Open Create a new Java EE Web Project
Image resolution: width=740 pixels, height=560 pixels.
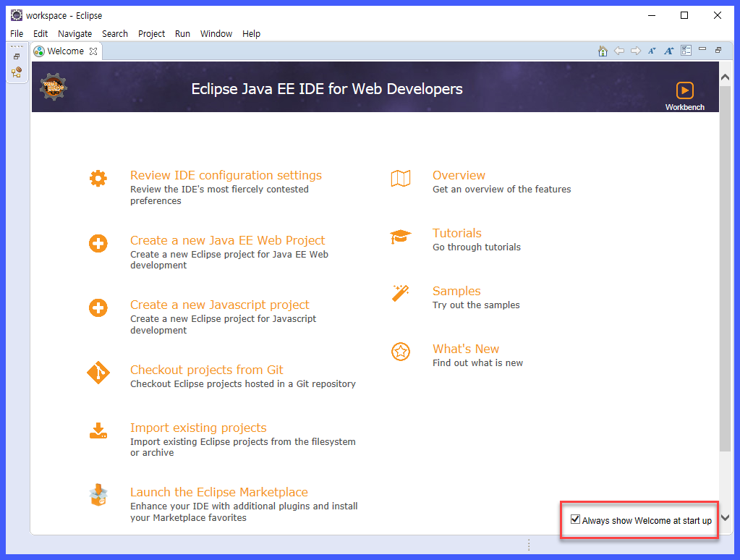point(227,240)
